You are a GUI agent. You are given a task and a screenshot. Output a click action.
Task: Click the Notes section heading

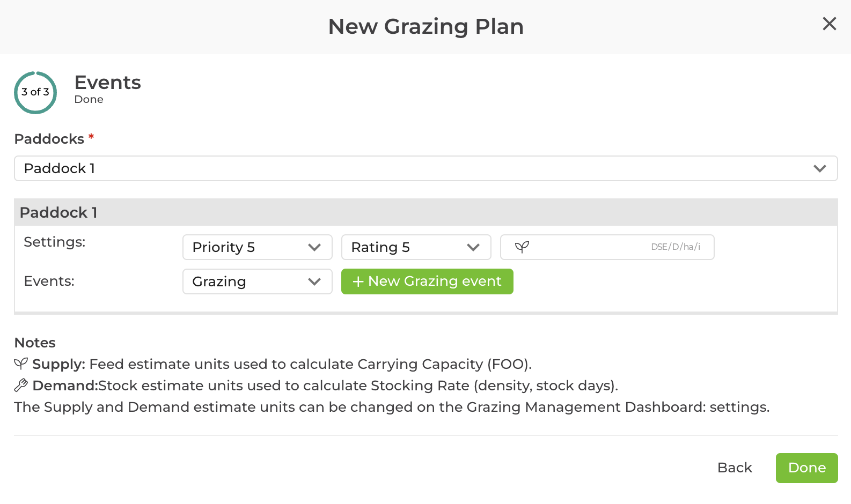click(x=34, y=342)
